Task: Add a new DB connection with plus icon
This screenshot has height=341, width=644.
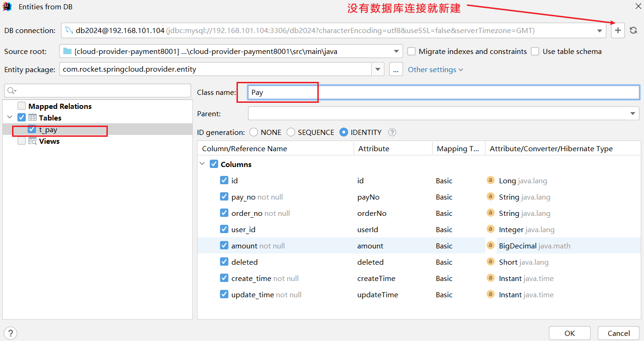Action: 618,30
